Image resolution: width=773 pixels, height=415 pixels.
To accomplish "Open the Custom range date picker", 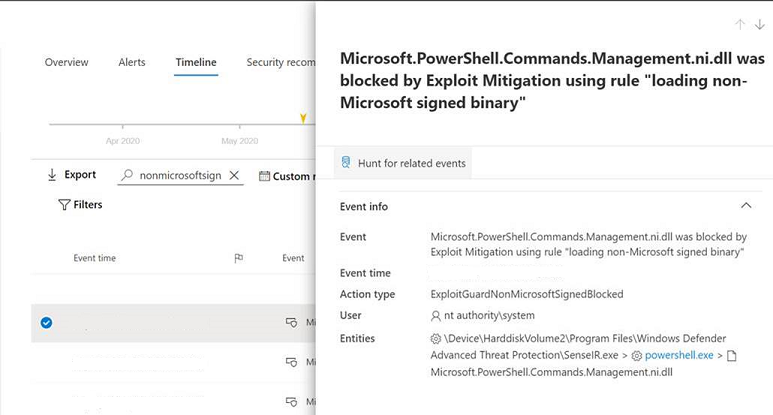I will 287,176.
